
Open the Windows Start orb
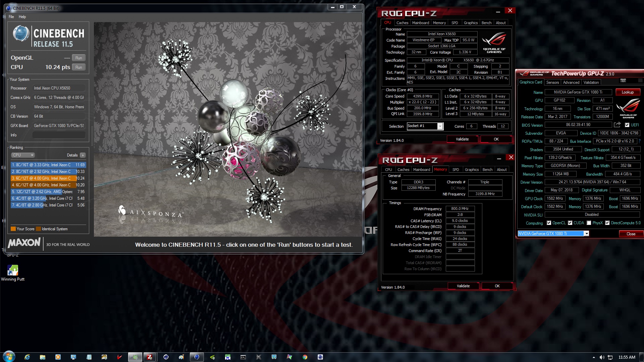[9, 356]
